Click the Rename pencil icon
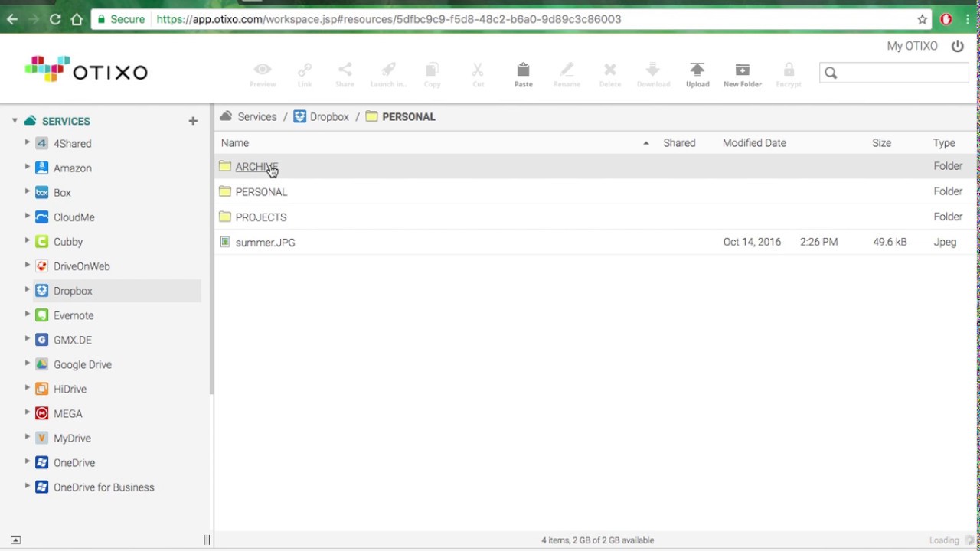The width and height of the screenshot is (980, 551). click(x=567, y=70)
